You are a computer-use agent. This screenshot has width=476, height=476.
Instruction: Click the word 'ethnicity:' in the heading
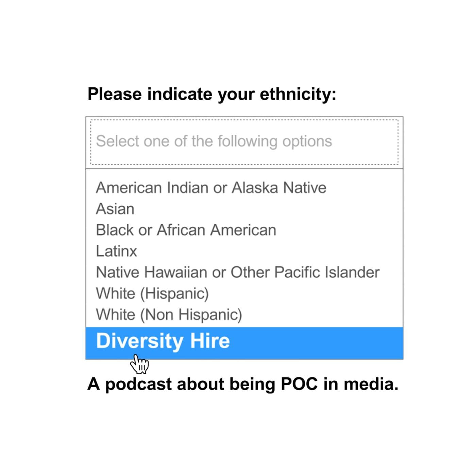coord(298,94)
